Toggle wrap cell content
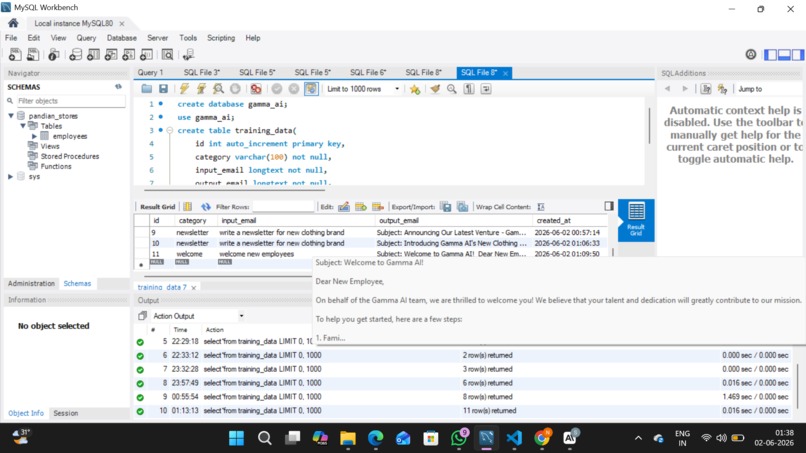This screenshot has height=453, width=806. (541, 207)
